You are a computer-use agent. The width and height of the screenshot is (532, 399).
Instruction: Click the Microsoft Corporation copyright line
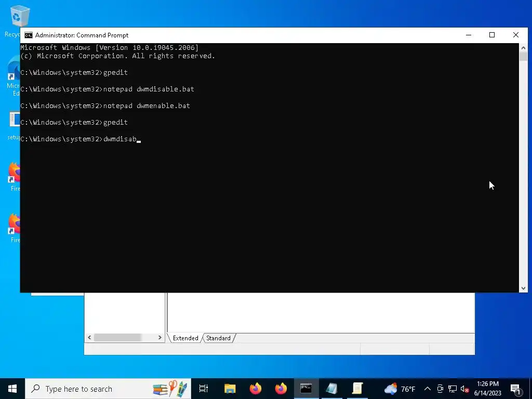point(118,56)
